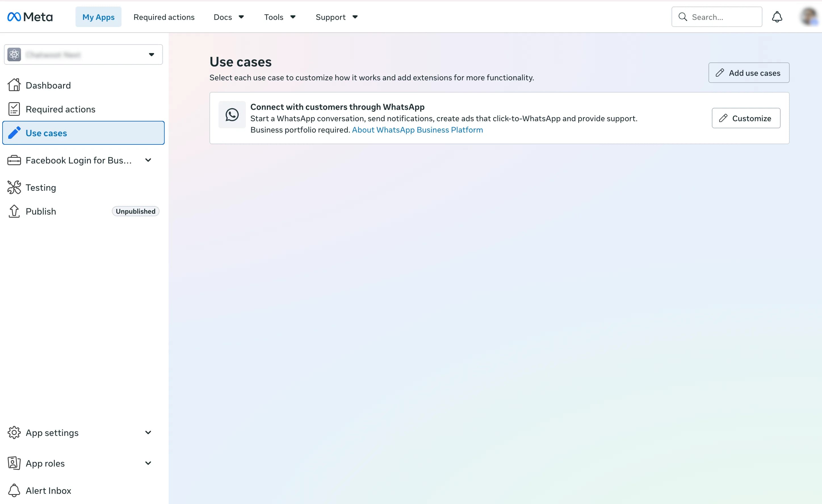Click the WhatsApp use case icon
This screenshot has height=504, width=822.
[232, 114]
